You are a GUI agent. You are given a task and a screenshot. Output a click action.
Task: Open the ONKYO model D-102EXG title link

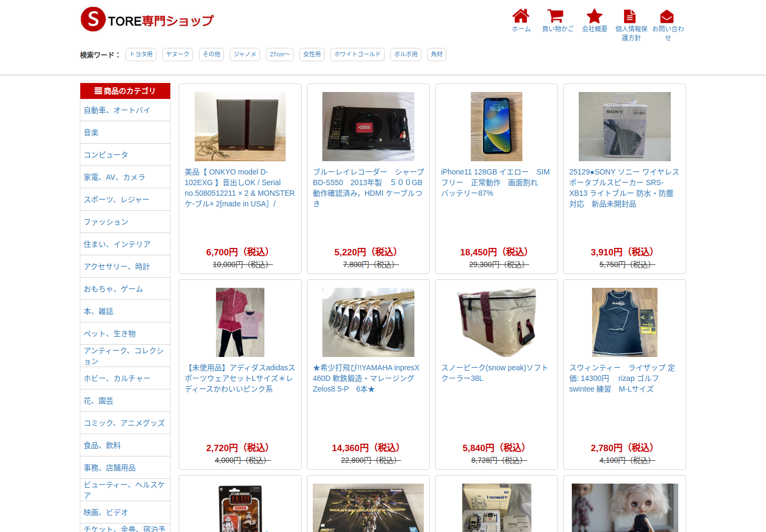tap(240, 188)
